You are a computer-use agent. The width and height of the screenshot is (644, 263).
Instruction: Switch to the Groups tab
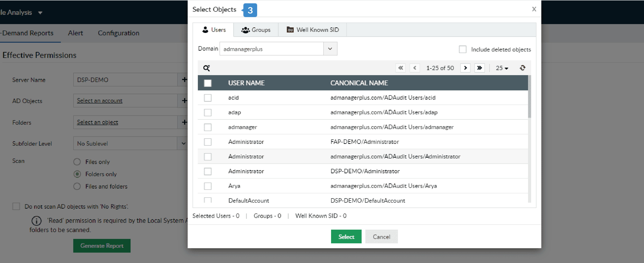coord(256,30)
